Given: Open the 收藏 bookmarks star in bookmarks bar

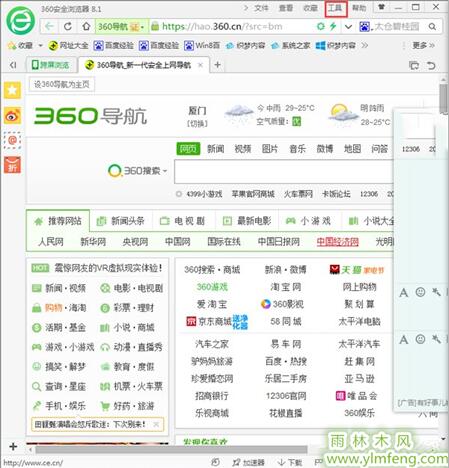Looking at the screenshot, I should [20, 46].
